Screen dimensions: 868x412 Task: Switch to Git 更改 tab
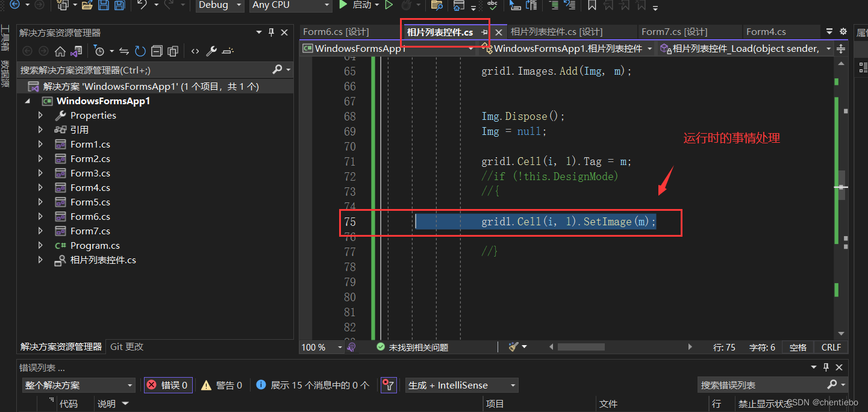pos(127,347)
